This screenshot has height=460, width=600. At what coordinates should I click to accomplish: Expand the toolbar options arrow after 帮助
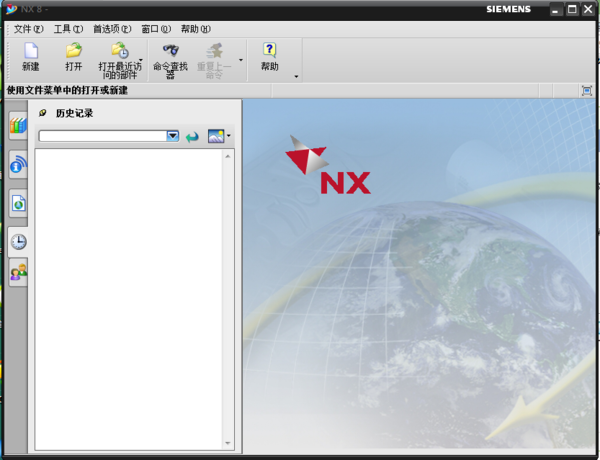coord(296,76)
